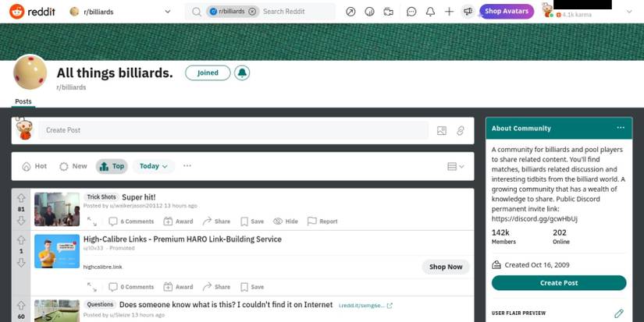Viewport: 644px width, 322px height.
Task: Open the Today time range dropdown
Action: [154, 166]
